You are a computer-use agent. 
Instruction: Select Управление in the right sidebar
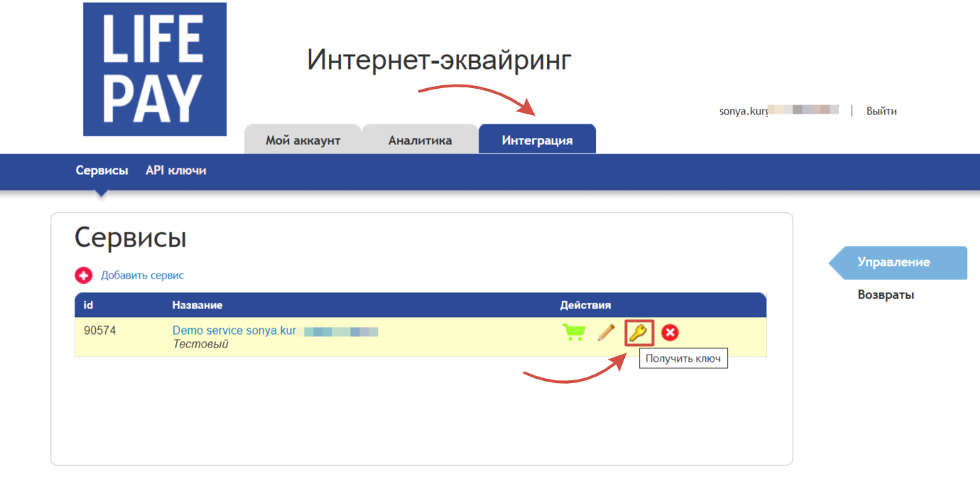(x=893, y=262)
